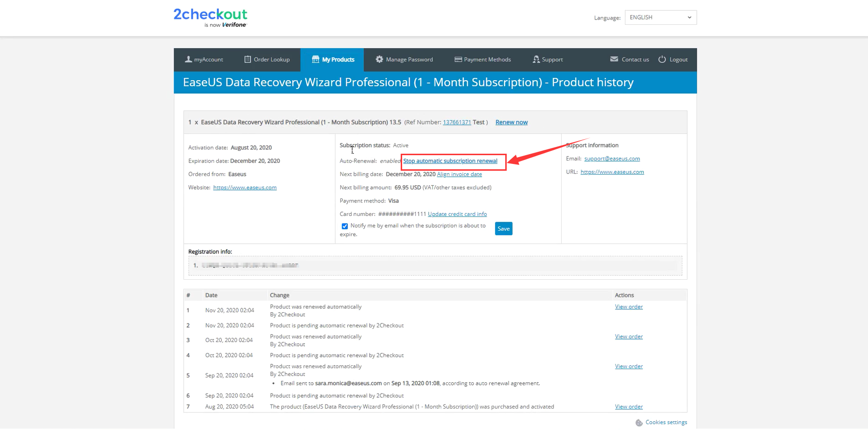Click the myAccount person icon
Viewport: 868px width, 430px height.
coord(188,59)
